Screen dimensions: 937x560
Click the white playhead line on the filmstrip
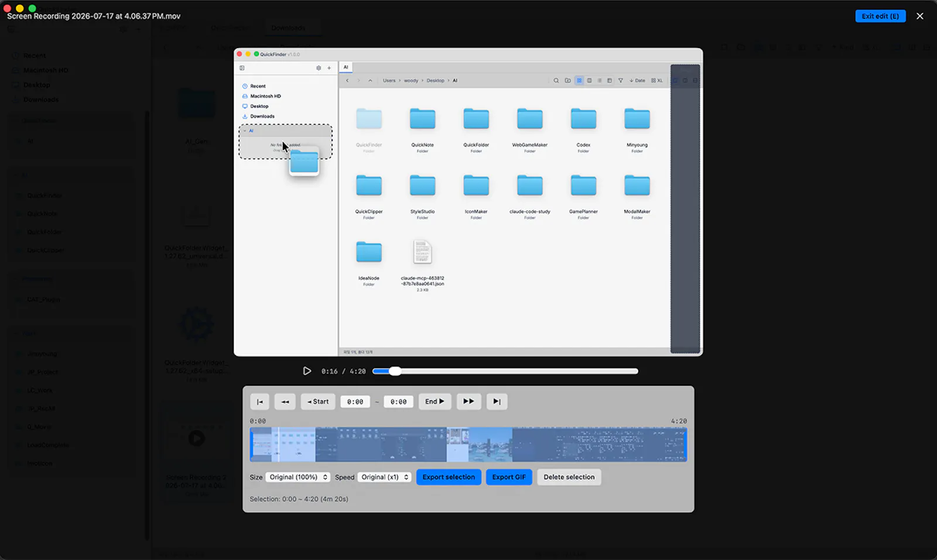(x=279, y=445)
